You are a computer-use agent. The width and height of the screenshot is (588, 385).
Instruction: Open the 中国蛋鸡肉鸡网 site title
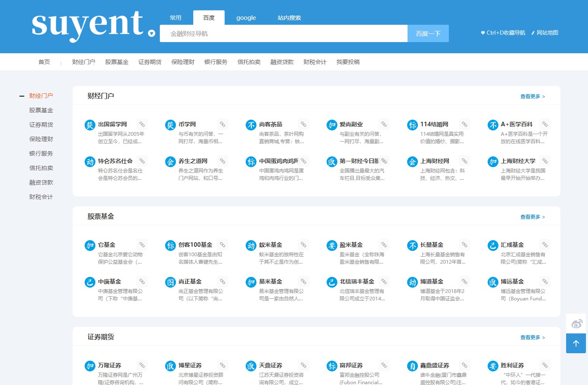pyautogui.click(x=278, y=161)
